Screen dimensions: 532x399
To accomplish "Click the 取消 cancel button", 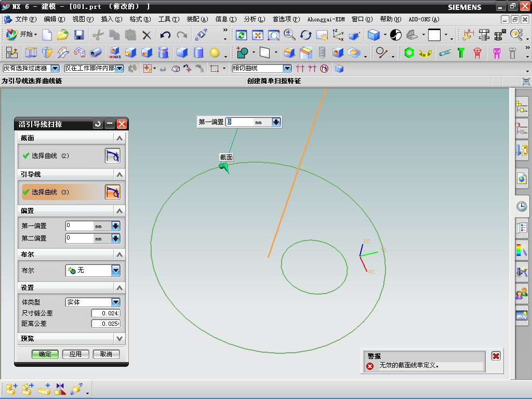I will tap(106, 354).
